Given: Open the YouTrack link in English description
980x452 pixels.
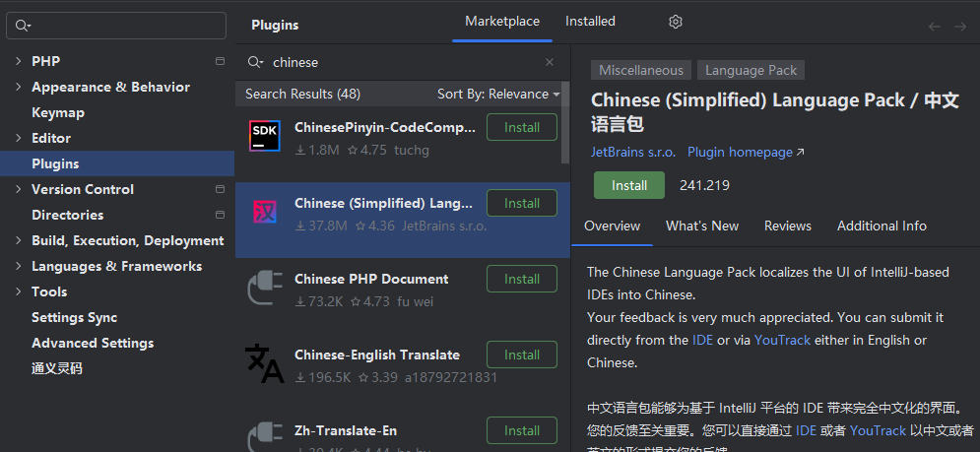Looking at the screenshot, I should tap(782, 340).
